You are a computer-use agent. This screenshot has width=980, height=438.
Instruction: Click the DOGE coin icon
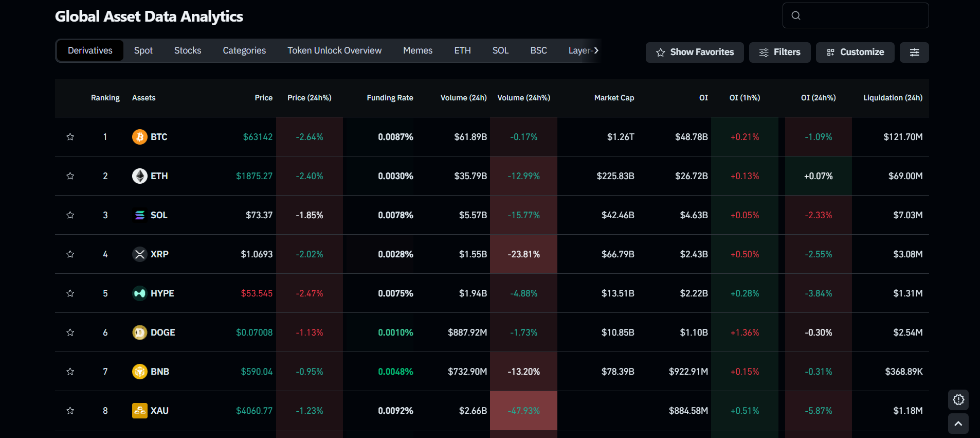(x=139, y=332)
